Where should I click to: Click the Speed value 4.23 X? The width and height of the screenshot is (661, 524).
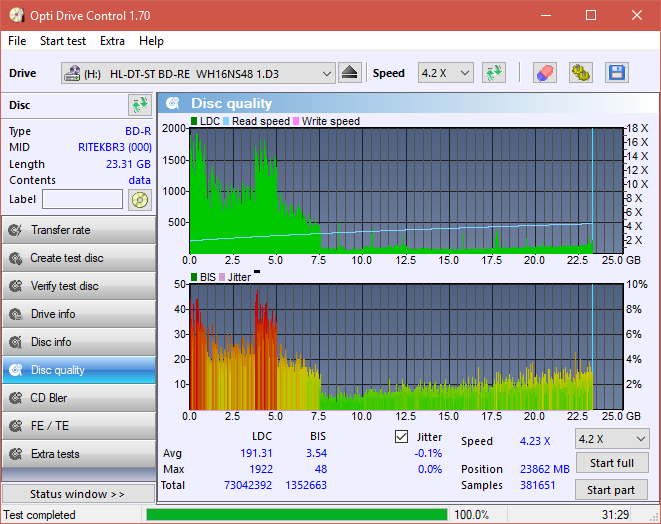pos(535,441)
